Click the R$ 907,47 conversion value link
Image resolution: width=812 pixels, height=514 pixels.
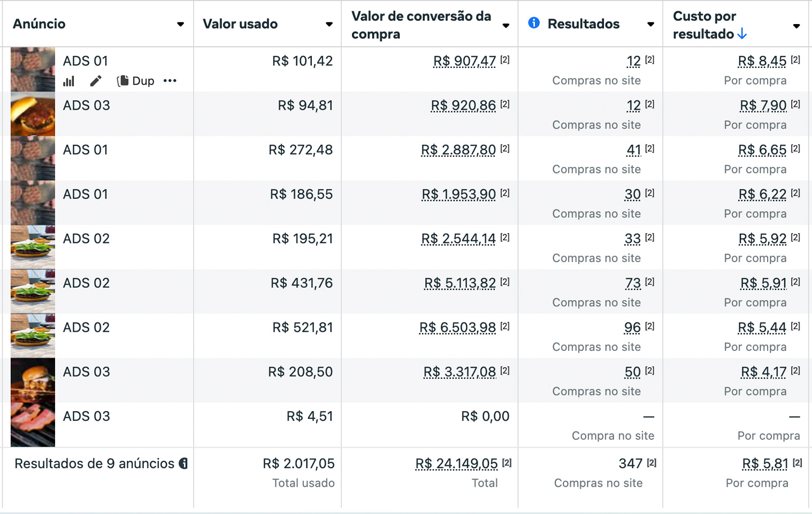click(x=464, y=62)
